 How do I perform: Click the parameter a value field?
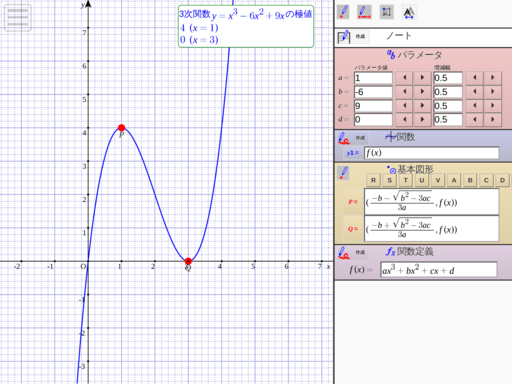373,78
